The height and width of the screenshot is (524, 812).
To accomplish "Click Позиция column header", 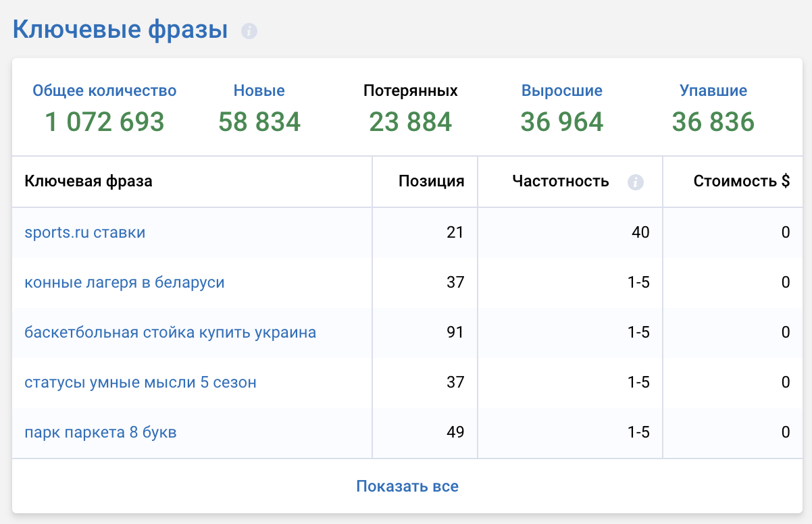I will pos(432,181).
